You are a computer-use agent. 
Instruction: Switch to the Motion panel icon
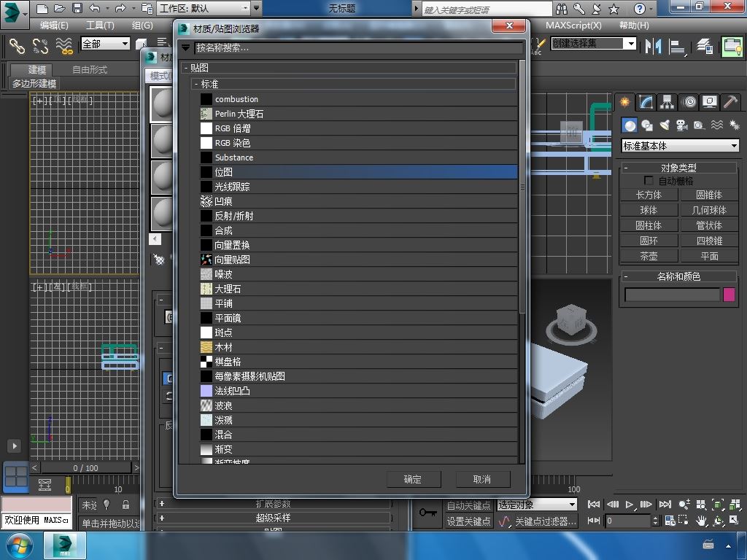(x=689, y=102)
